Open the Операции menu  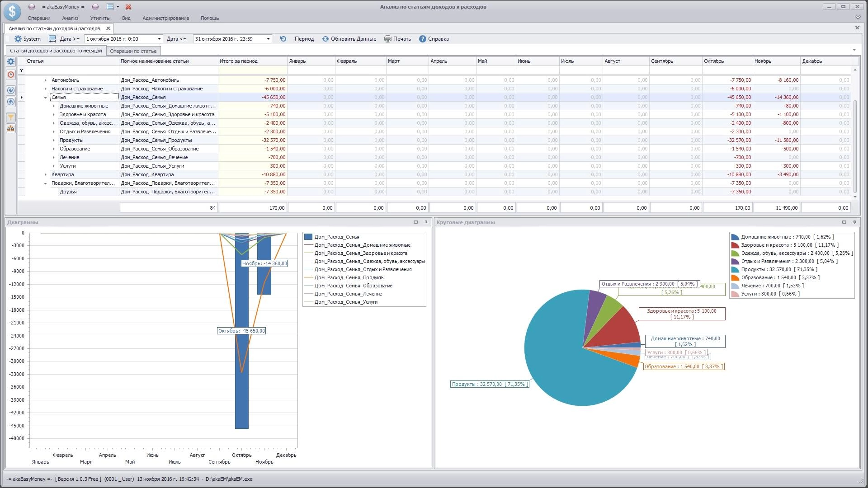point(39,18)
